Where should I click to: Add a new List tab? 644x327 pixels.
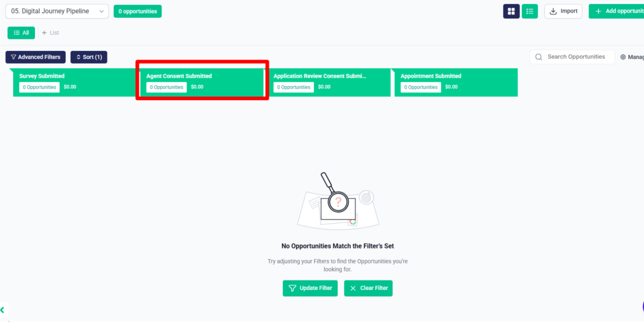point(50,33)
